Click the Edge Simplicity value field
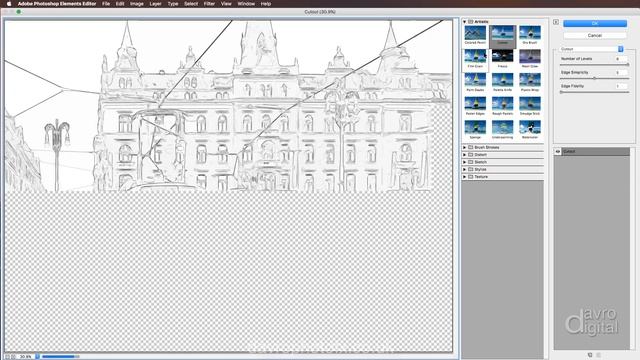The width and height of the screenshot is (640, 360). pyautogui.click(x=621, y=73)
